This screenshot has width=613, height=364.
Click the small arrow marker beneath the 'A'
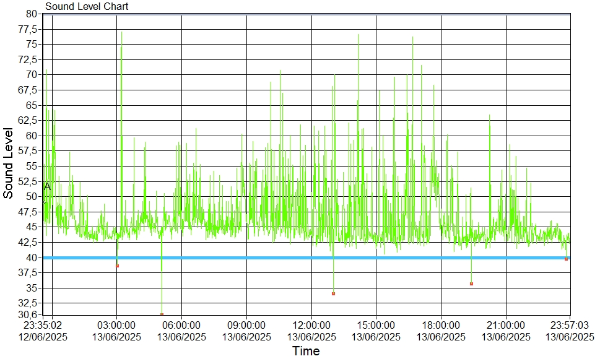click(x=44, y=202)
